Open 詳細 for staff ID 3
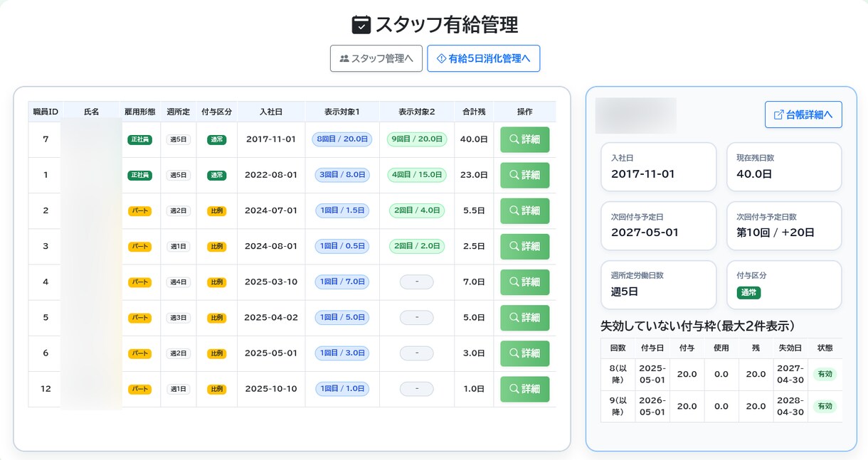Viewport: 868px width, 460px height. [524, 246]
